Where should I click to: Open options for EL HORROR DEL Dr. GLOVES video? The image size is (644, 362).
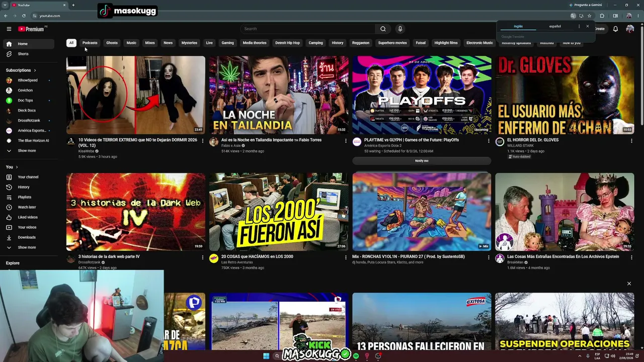pos(631,141)
